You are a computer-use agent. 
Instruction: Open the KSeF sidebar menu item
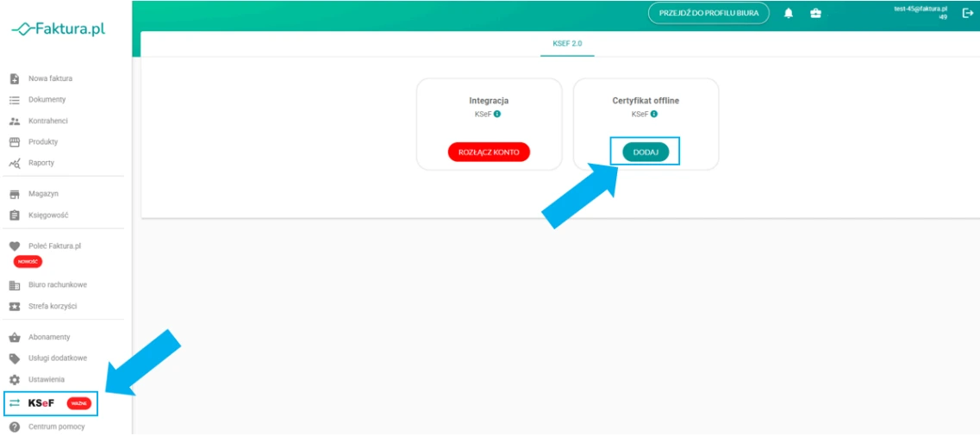[41, 402]
